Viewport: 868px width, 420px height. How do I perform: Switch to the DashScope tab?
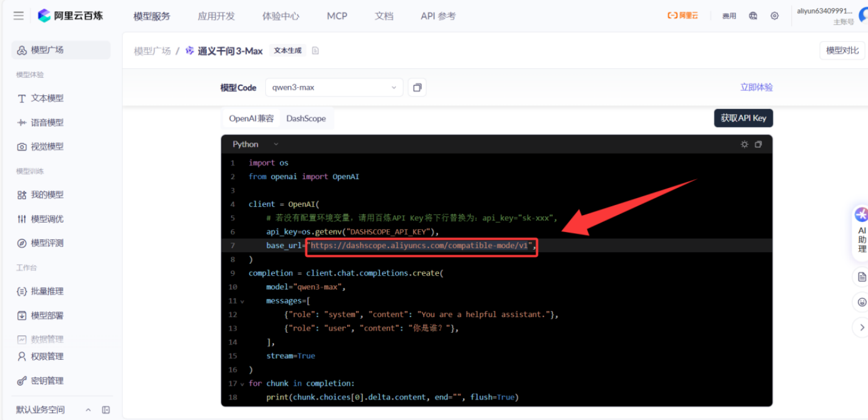click(306, 118)
